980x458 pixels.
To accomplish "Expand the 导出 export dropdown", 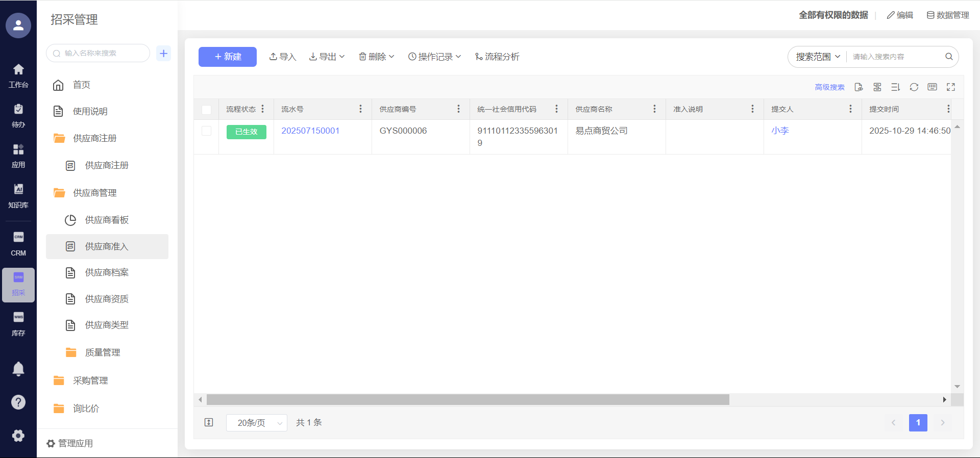I will tap(327, 57).
